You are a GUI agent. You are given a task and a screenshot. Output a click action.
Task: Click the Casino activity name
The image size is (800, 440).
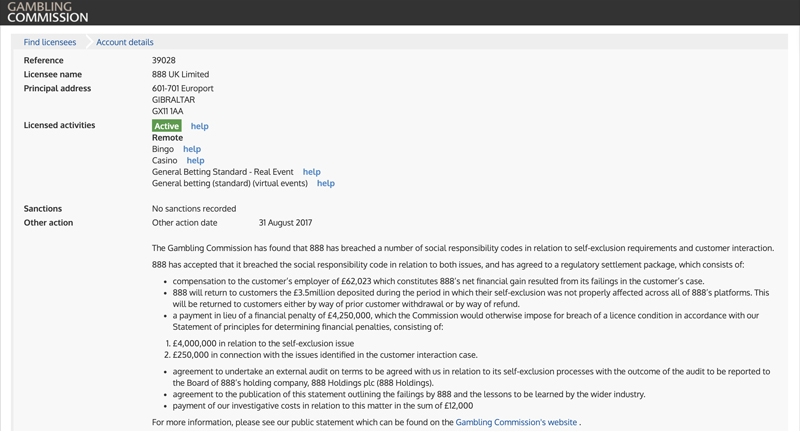(x=165, y=160)
